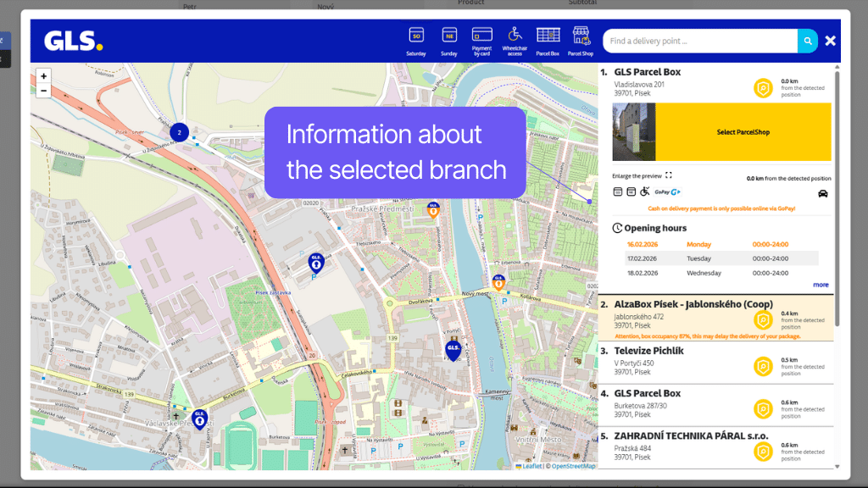Click the enlarge preview expand icon

click(669, 175)
